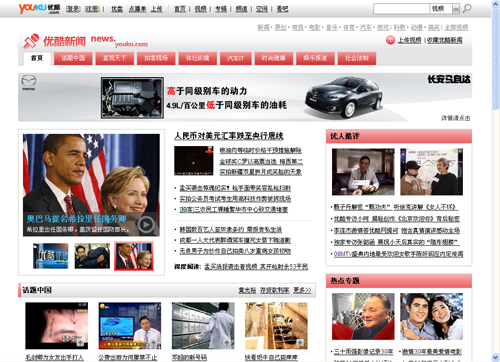This screenshot has width=500, height=362.
Task: Click the scrollbar up arrow
Action: pyautogui.click(x=496, y=3)
